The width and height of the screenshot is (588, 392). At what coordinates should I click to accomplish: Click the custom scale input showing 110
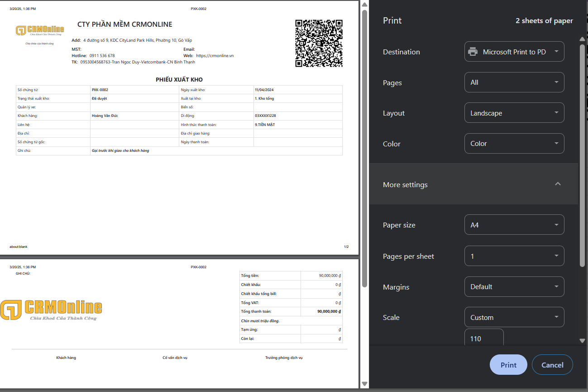(483, 339)
